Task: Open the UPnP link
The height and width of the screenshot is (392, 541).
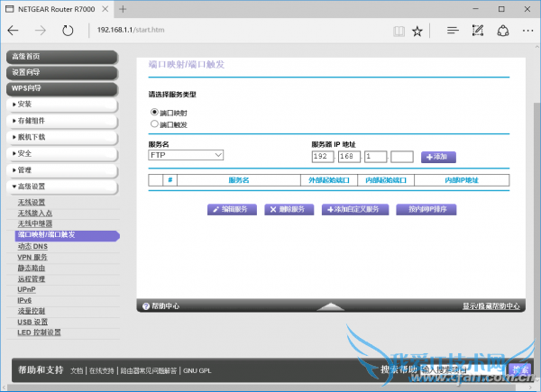Action: coord(26,289)
